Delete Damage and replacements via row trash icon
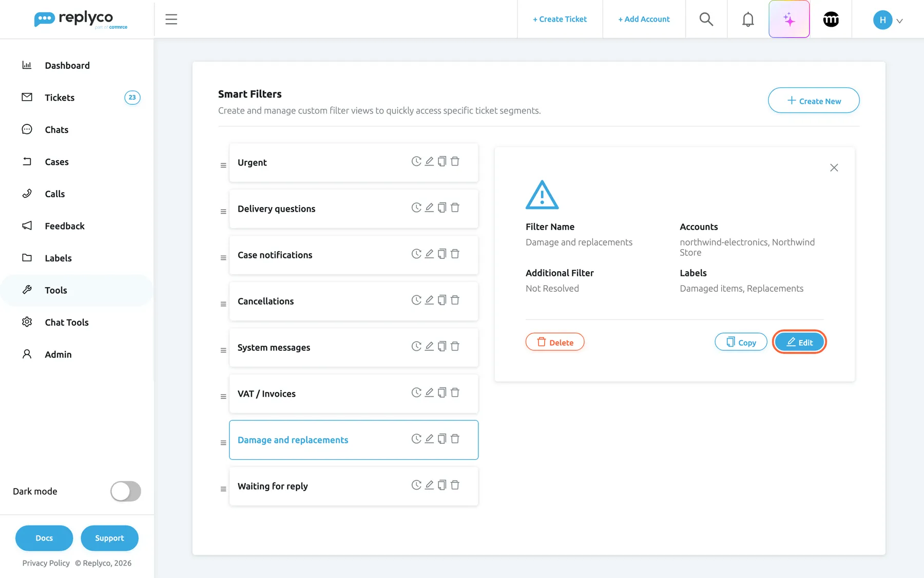Screen dimensions: 924x578 click(x=455, y=439)
